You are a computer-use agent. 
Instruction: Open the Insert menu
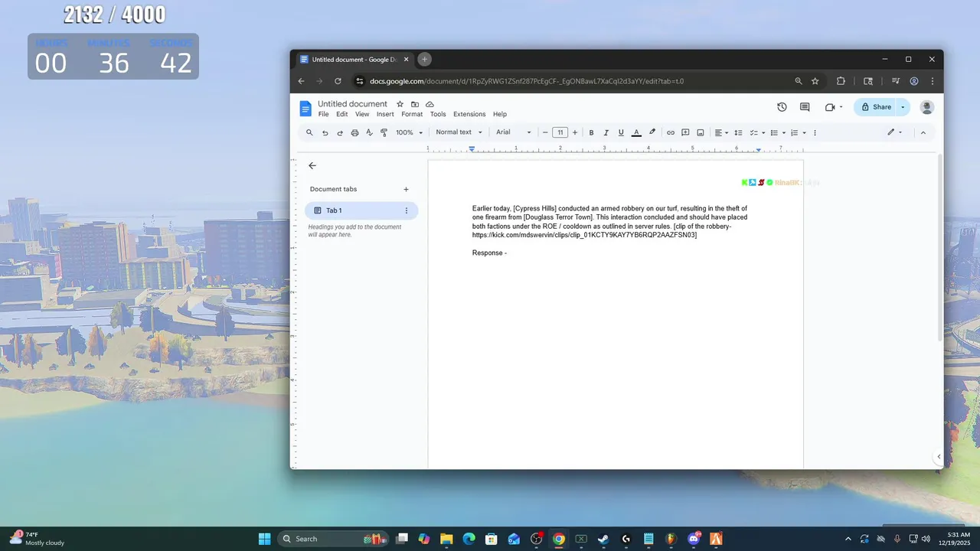[x=385, y=114]
